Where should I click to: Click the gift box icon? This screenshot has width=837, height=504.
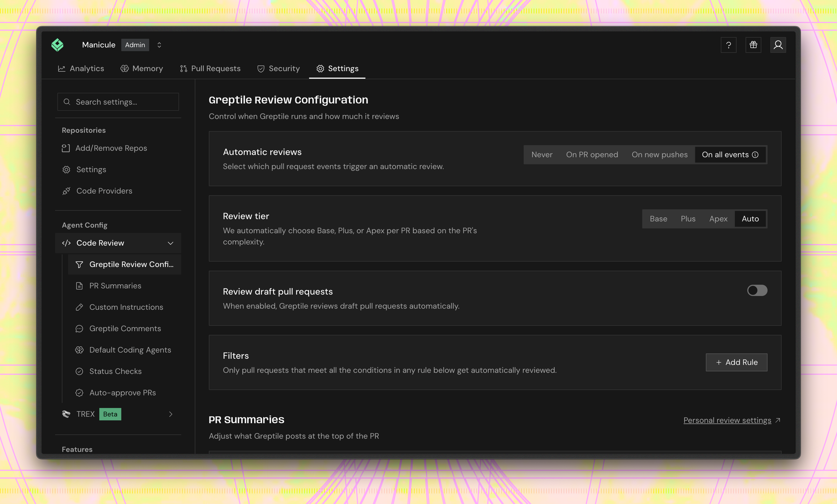click(x=753, y=45)
